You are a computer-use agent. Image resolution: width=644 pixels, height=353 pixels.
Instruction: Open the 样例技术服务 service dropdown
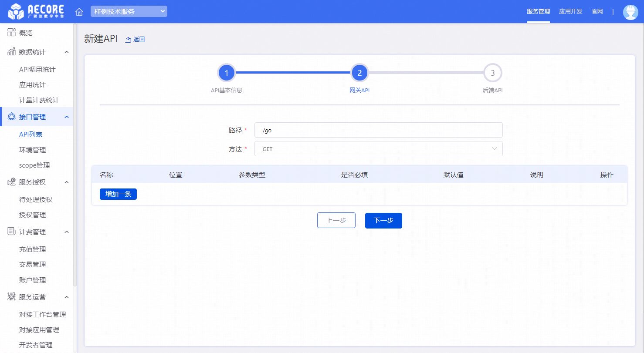coord(129,12)
